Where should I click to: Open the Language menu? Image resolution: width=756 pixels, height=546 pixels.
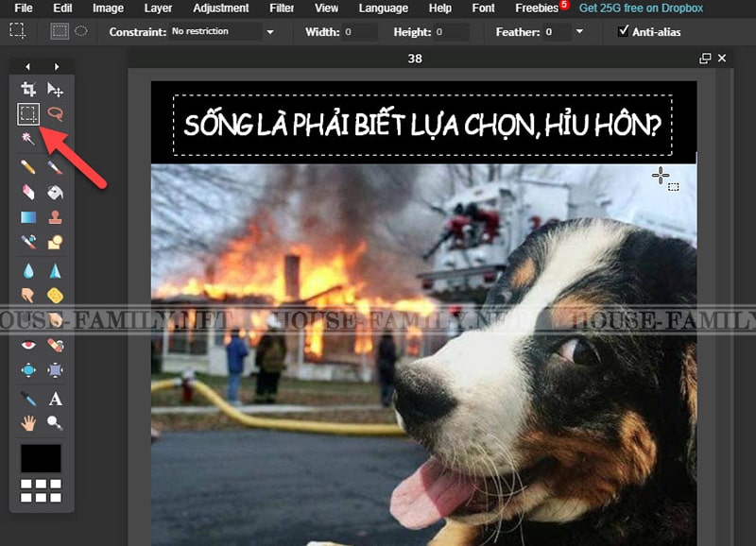pos(384,9)
